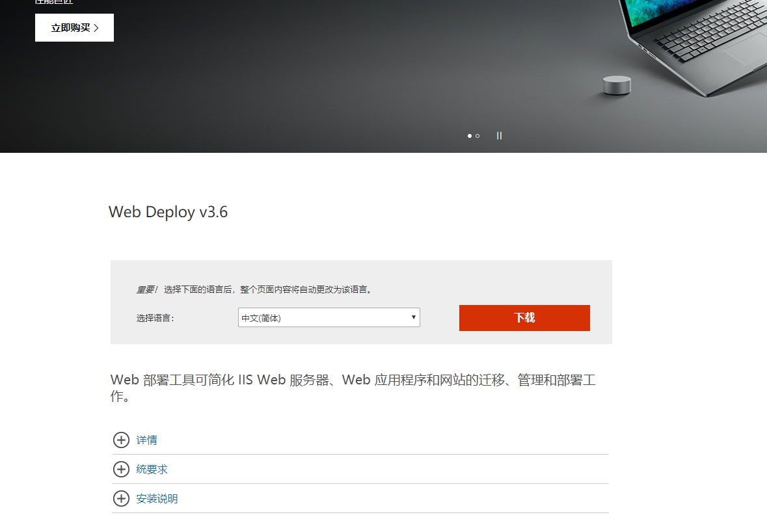Click the Surface Dial image in banner
The height and width of the screenshot is (532, 767).
coord(617,85)
